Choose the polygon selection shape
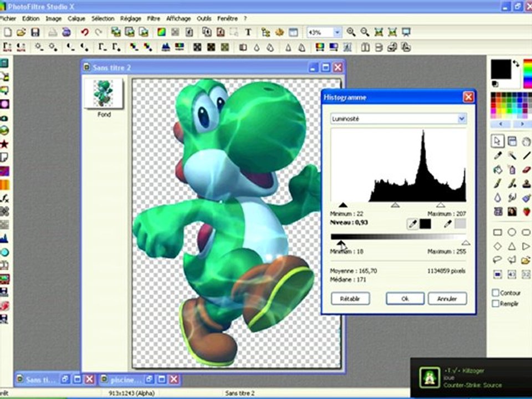 (x=512, y=260)
